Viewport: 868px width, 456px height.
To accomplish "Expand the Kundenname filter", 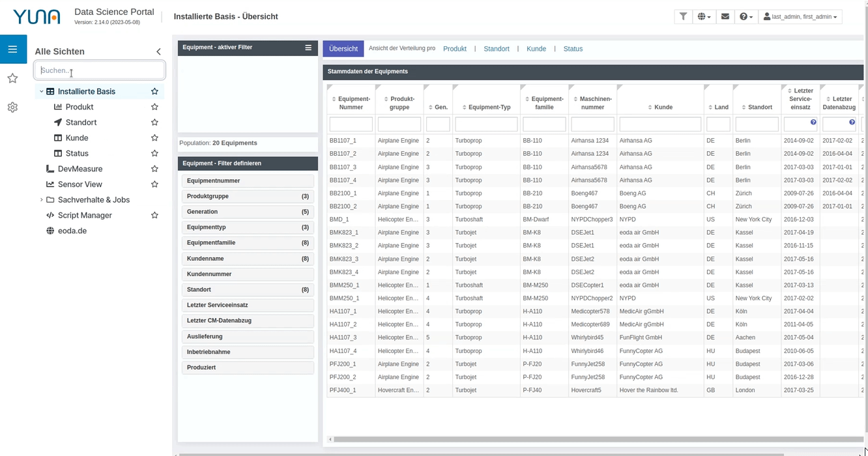I will tap(248, 259).
